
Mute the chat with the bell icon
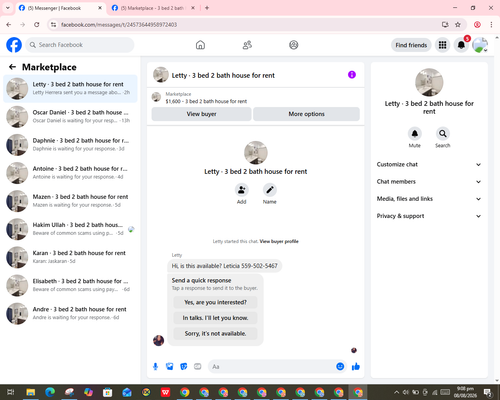[415, 134]
